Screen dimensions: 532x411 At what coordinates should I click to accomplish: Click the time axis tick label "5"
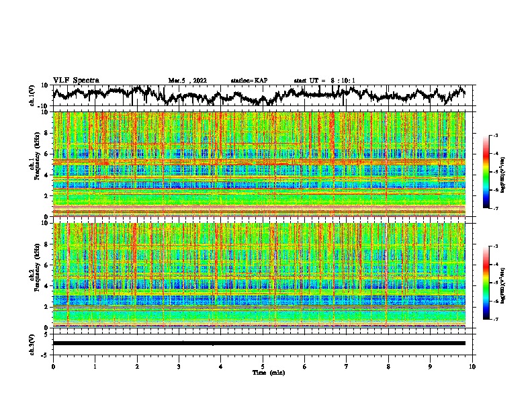pos(263,367)
